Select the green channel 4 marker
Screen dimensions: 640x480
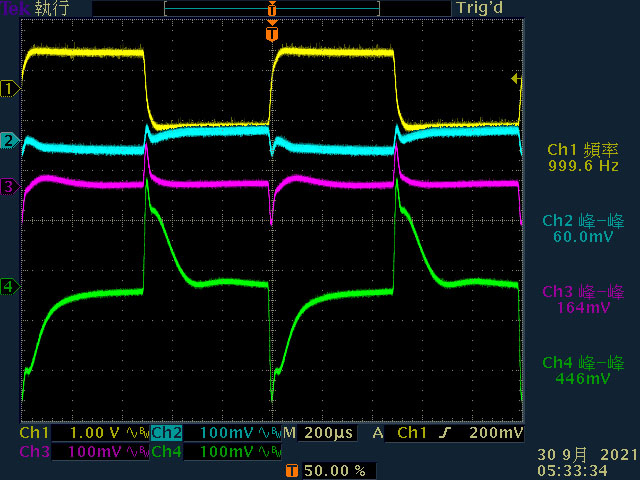(x=10, y=287)
